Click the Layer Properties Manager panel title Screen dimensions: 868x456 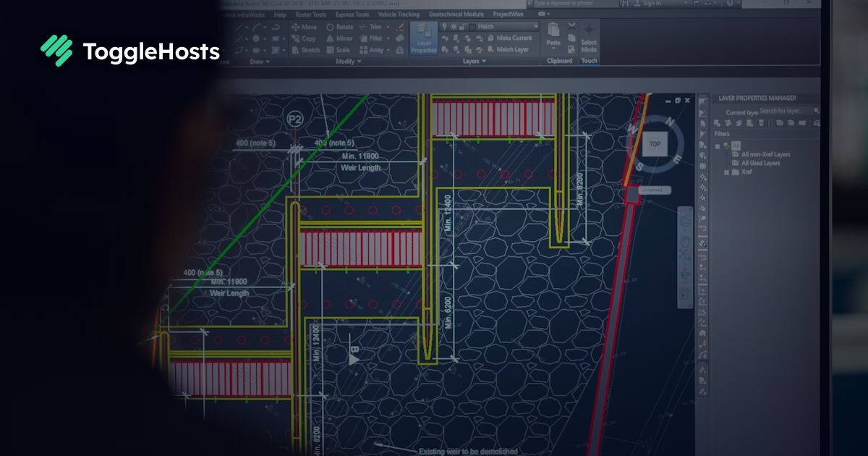[757, 98]
